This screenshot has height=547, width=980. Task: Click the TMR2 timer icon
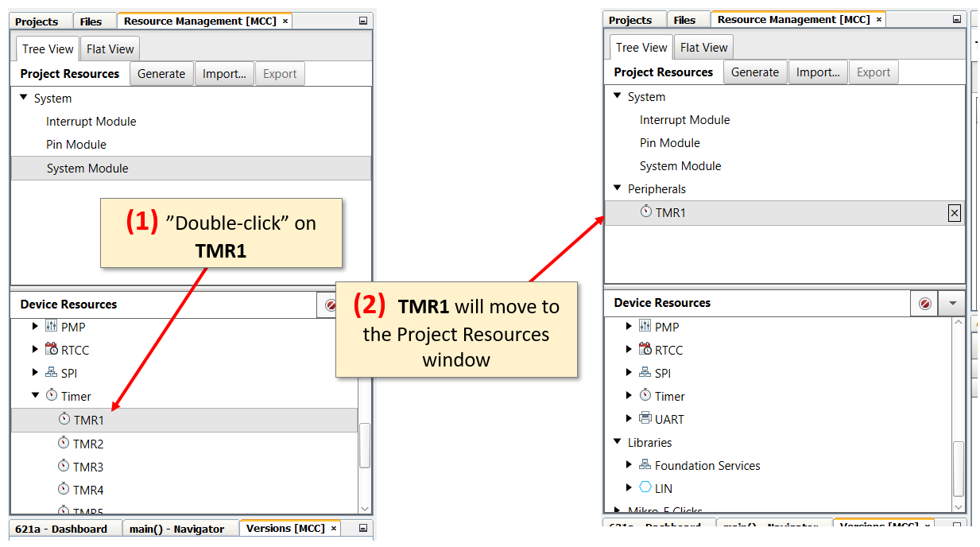64,443
